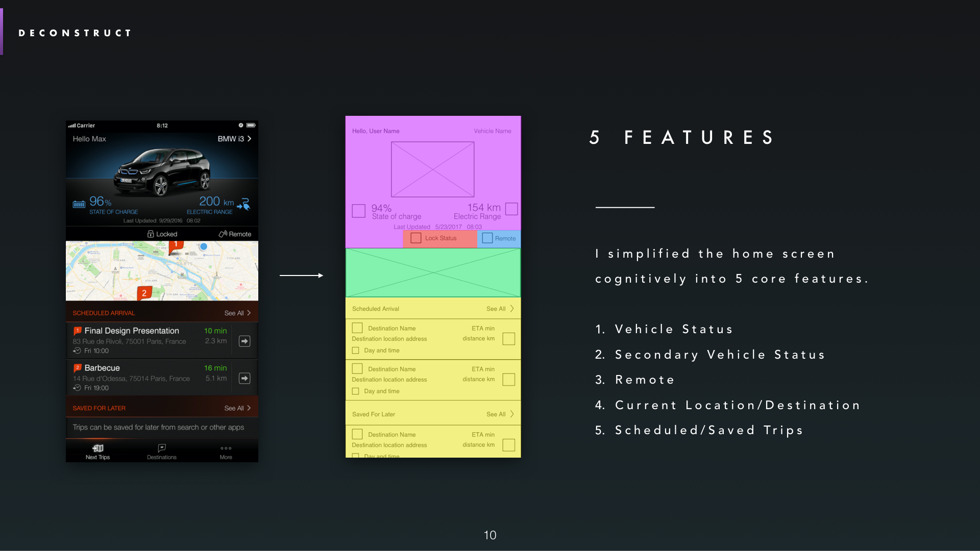Click box beside first Scheduled Destination Name
This screenshot has width=980, height=551.
coord(357,328)
